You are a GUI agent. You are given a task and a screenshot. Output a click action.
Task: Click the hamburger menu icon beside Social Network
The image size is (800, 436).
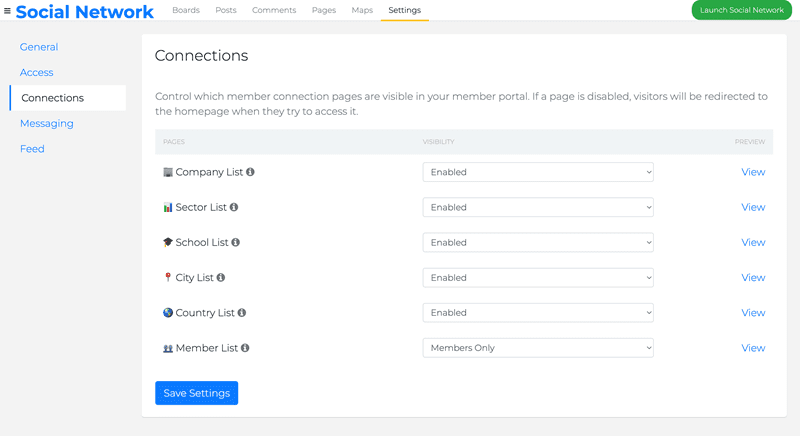coord(8,11)
